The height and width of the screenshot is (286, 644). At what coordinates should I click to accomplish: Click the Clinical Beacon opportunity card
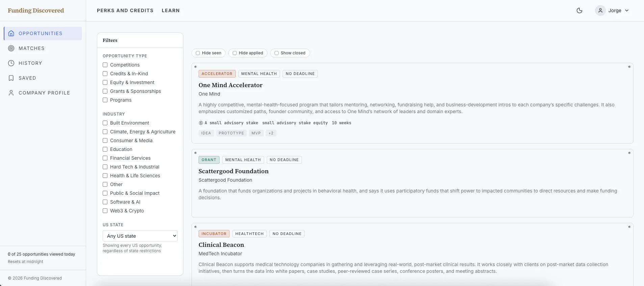tap(412, 254)
